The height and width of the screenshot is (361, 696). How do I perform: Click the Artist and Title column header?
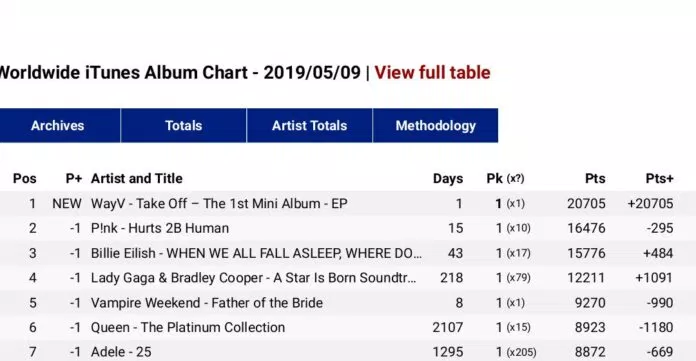(x=137, y=179)
